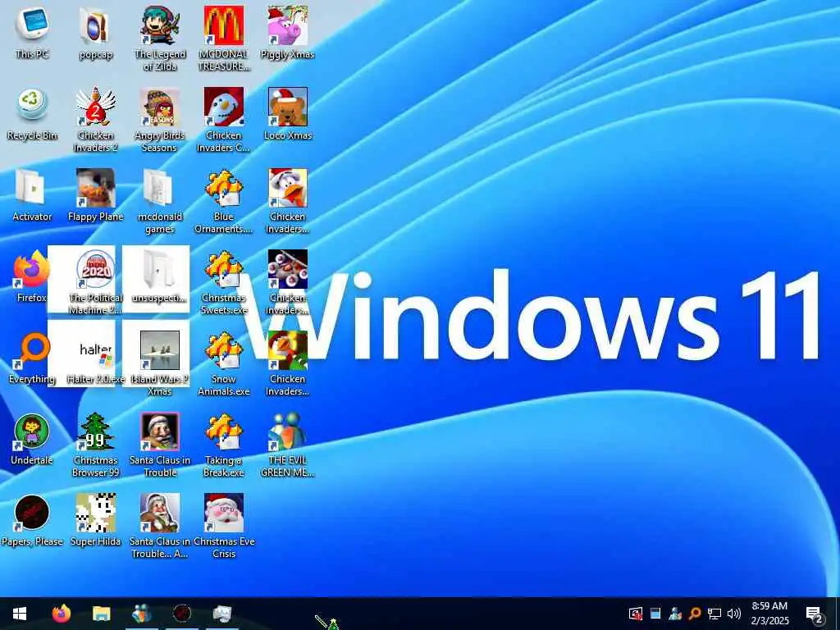840x630 pixels.
Task: Select The Political Machine 2020 icon
Action: 95,269
